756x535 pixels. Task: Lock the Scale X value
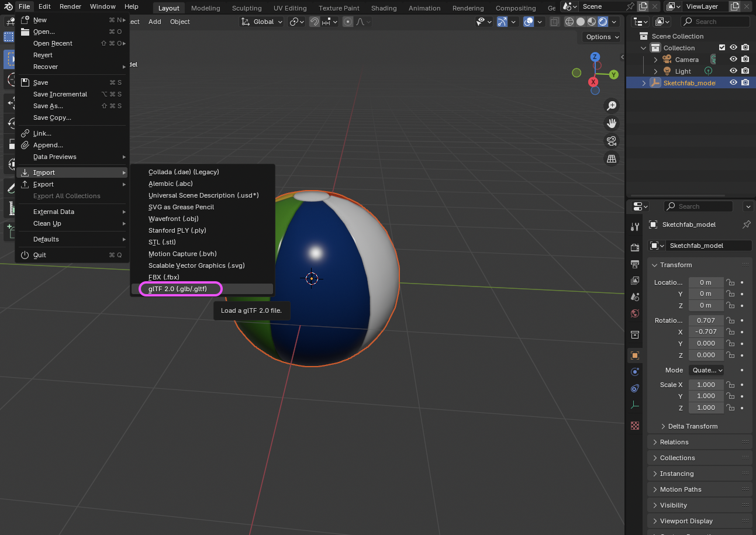click(730, 385)
